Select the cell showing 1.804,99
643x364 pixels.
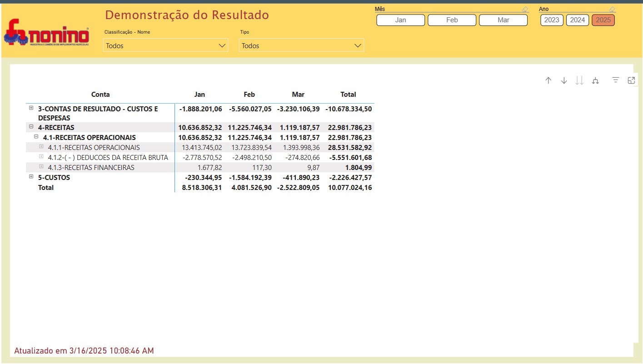pyautogui.click(x=359, y=168)
